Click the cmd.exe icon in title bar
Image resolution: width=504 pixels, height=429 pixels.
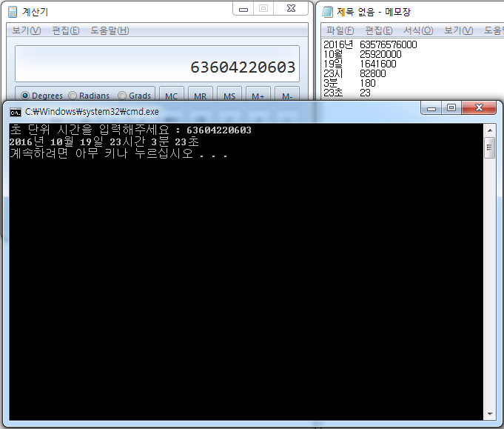[x=16, y=112]
